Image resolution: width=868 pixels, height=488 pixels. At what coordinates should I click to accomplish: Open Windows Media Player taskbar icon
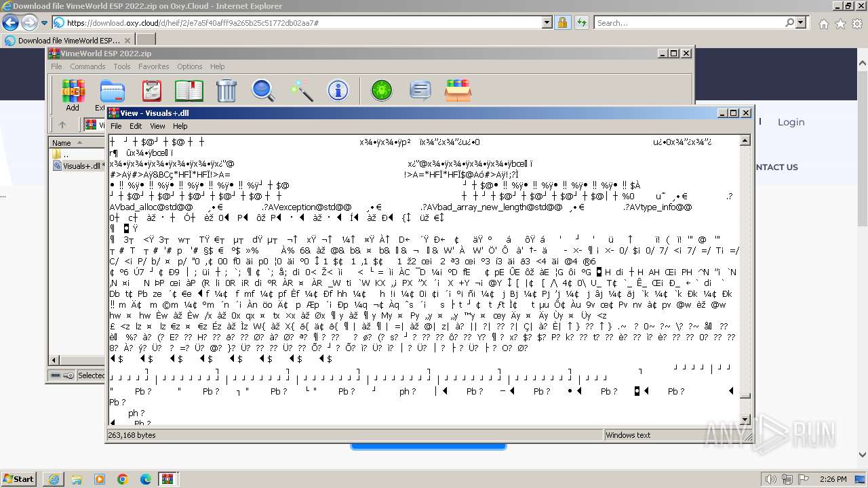click(100, 479)
